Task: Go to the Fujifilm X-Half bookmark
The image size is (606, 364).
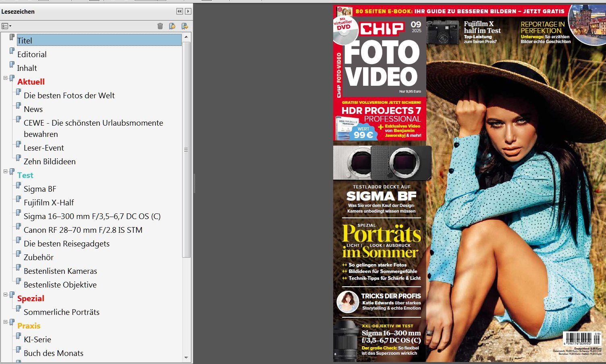Action: click(49, 203)
